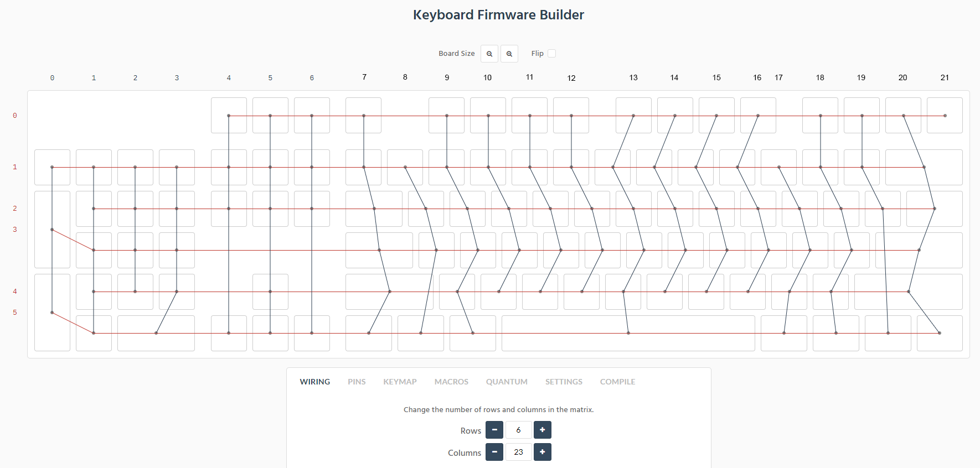The image size is (980, 468).
Task: Open the QUANTUM tab
Action: pos(507,382)
